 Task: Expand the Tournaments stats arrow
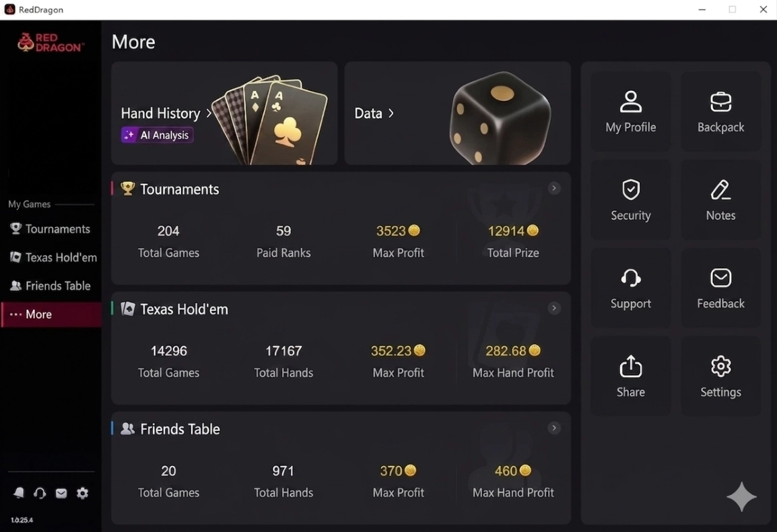[x=554, y=189]
